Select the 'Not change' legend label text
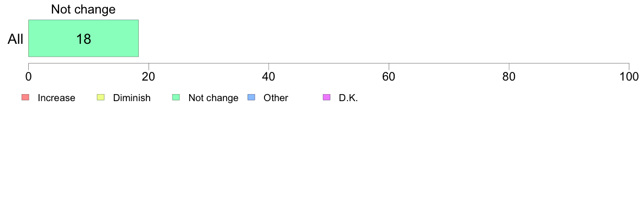 pos(213,98)
